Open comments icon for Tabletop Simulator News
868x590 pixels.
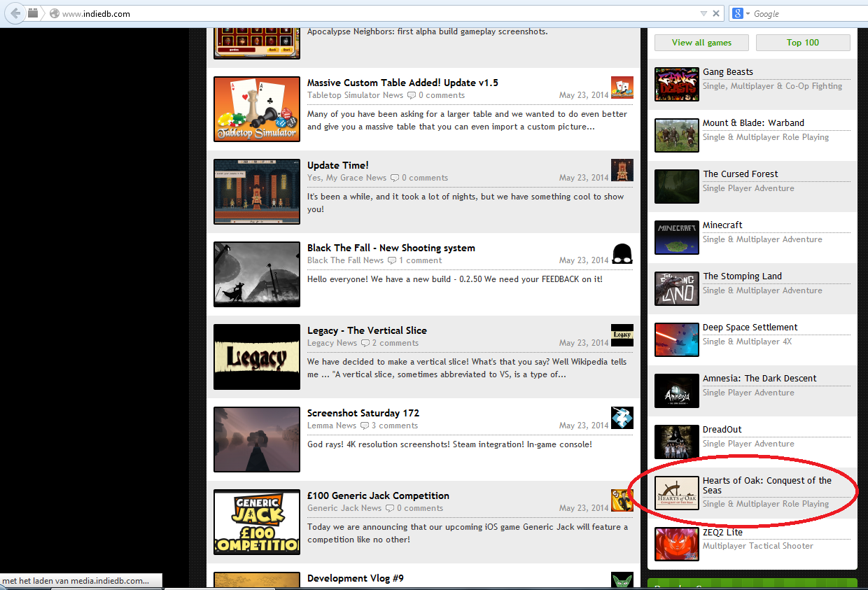click(x=411, y=96)
